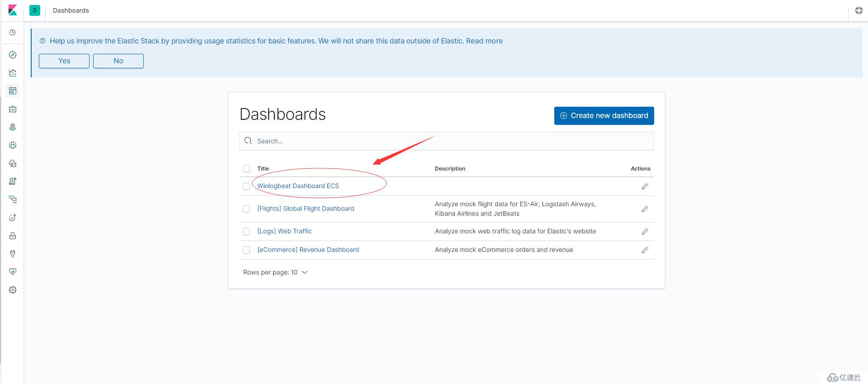Click the 'Analyze mock flight data' description
Viewport: 868px width, 383px height.
pos(515,209)
